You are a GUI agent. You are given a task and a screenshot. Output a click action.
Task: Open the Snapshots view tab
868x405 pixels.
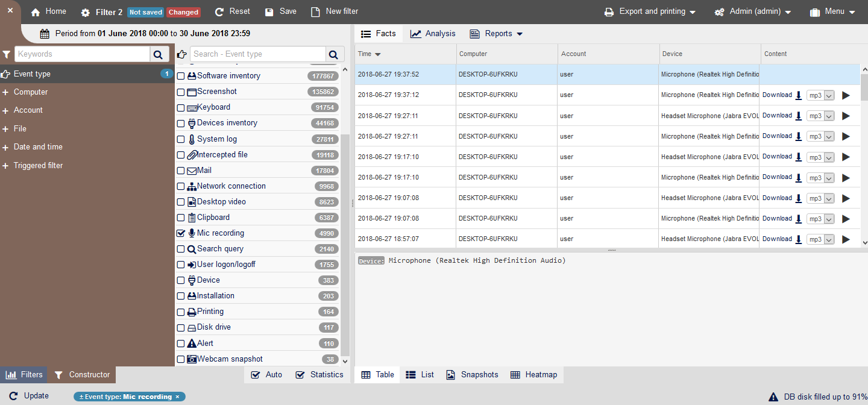pyautogui.click(x=472, y=375)
